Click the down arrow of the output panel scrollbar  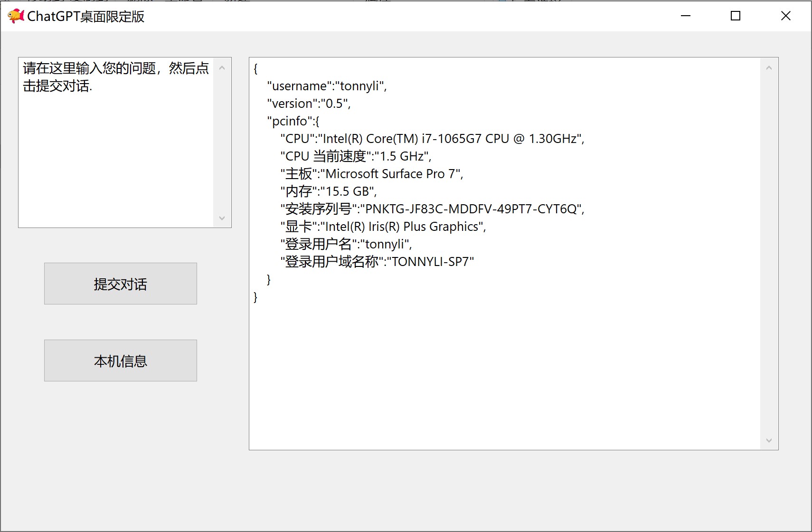coord(769,440)
